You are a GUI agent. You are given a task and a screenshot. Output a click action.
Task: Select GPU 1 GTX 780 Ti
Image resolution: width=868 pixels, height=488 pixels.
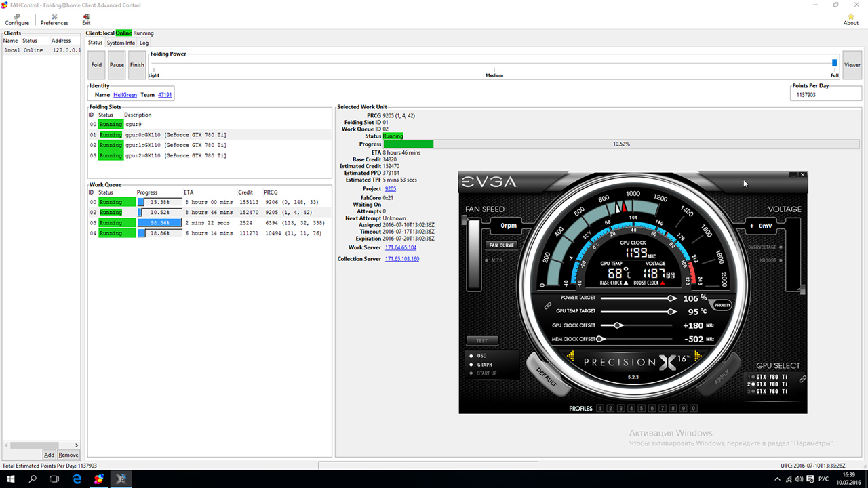[x=769, y=377]
